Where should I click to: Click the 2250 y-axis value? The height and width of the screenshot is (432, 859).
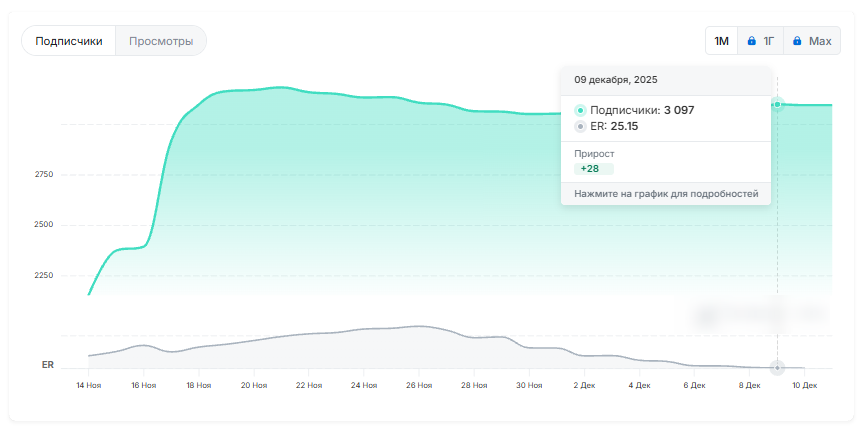[x=44, y=275]
